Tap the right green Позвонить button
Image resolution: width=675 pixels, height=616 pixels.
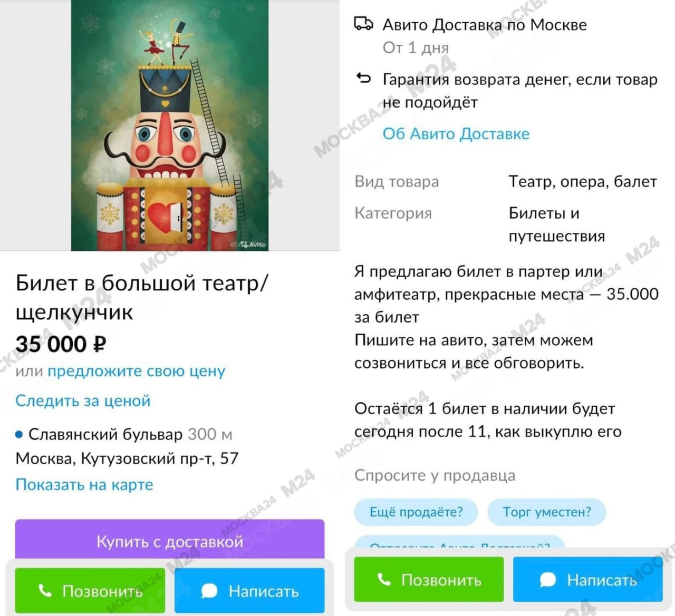coord(429,580)
